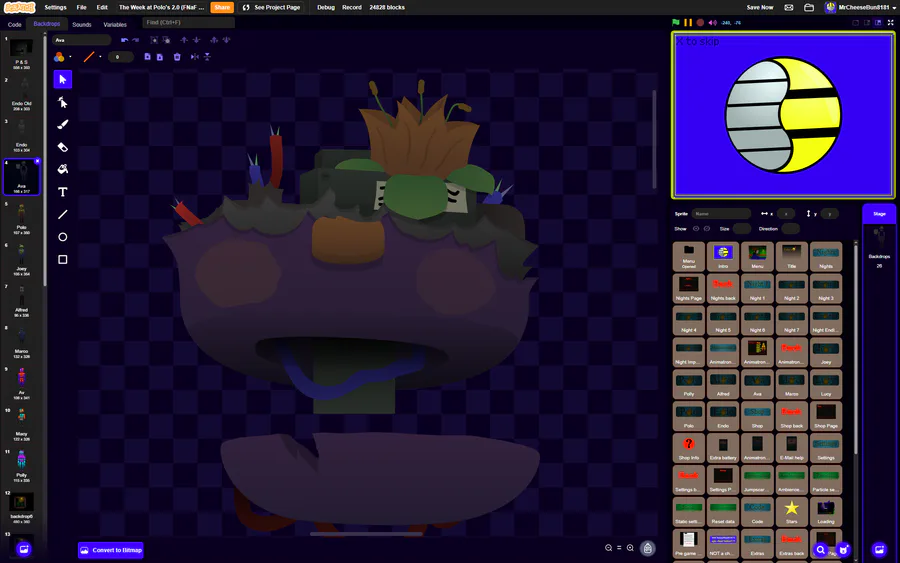Image resolution: width=900 pixels, height=563 pixels.
Task: Open the My Stuff folder icon
Action: tap(809, 7)
